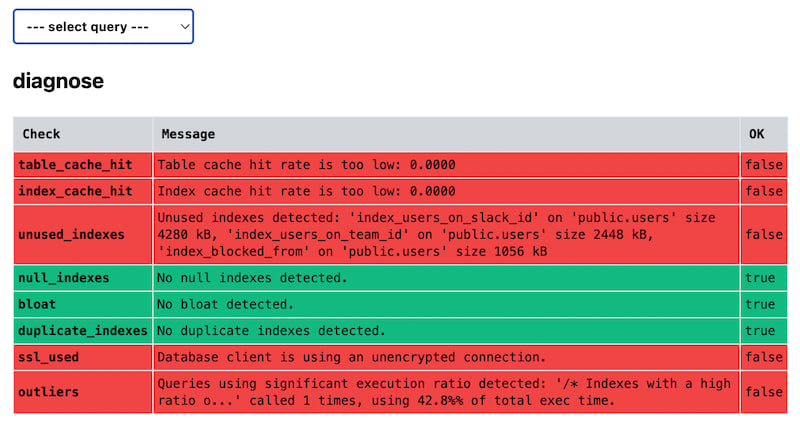800x426 pixels.
Task: Click the false value in table_cache_hit row
Action: pyautogui.click(x=764, y=165)
